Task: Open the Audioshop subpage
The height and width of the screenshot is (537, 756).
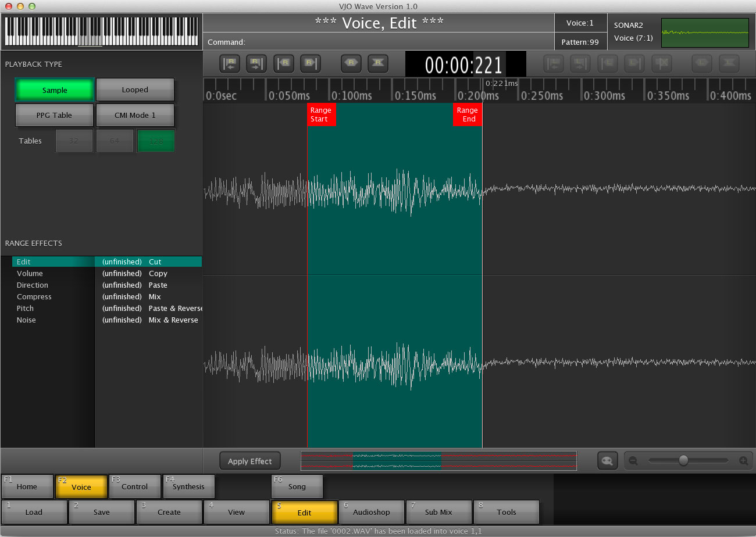Action: point(372,512)
